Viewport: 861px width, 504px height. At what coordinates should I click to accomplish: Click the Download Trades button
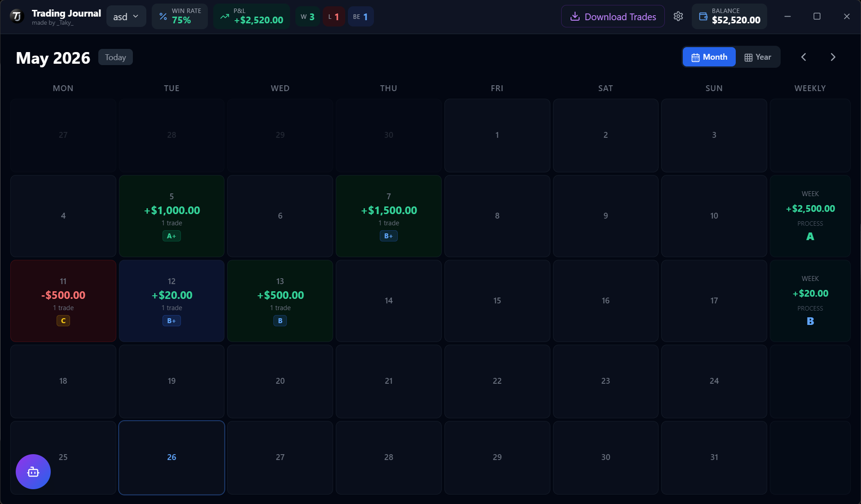613,17
